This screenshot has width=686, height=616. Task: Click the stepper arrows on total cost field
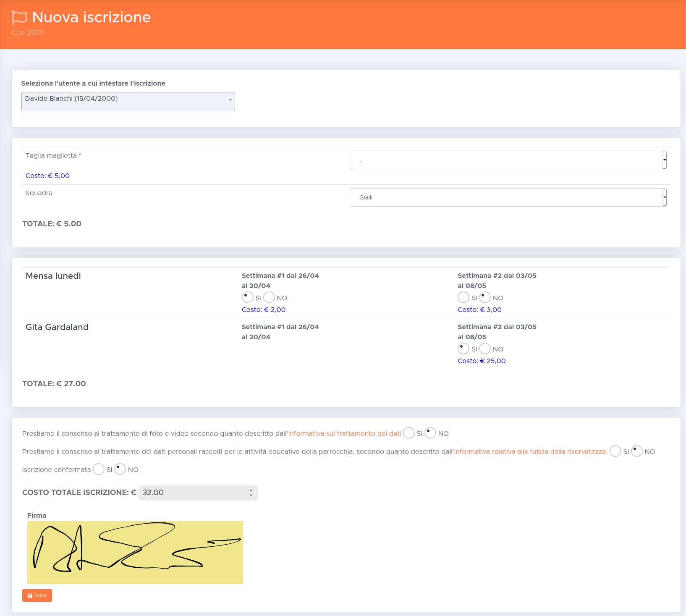coord(251,493)
